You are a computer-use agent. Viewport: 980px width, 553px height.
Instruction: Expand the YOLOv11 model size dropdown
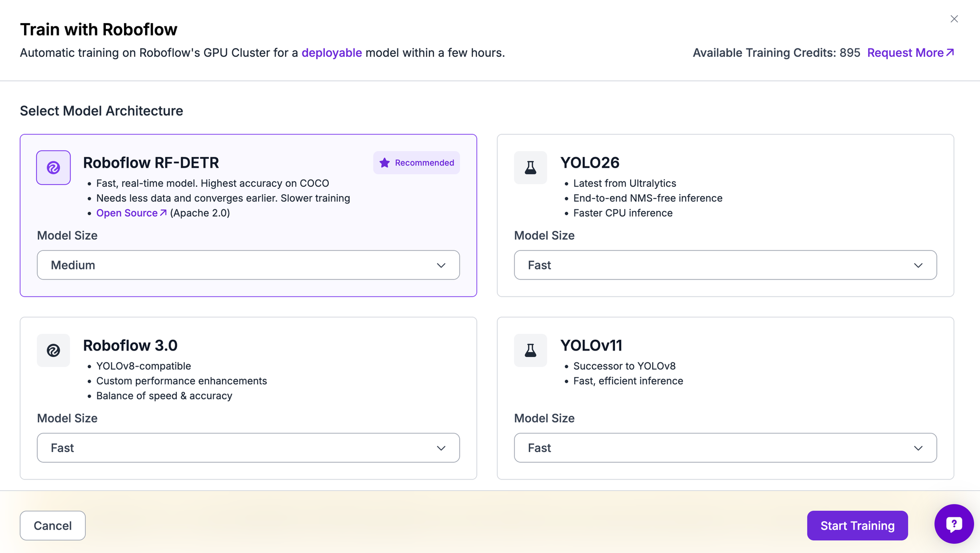point(725,448)
